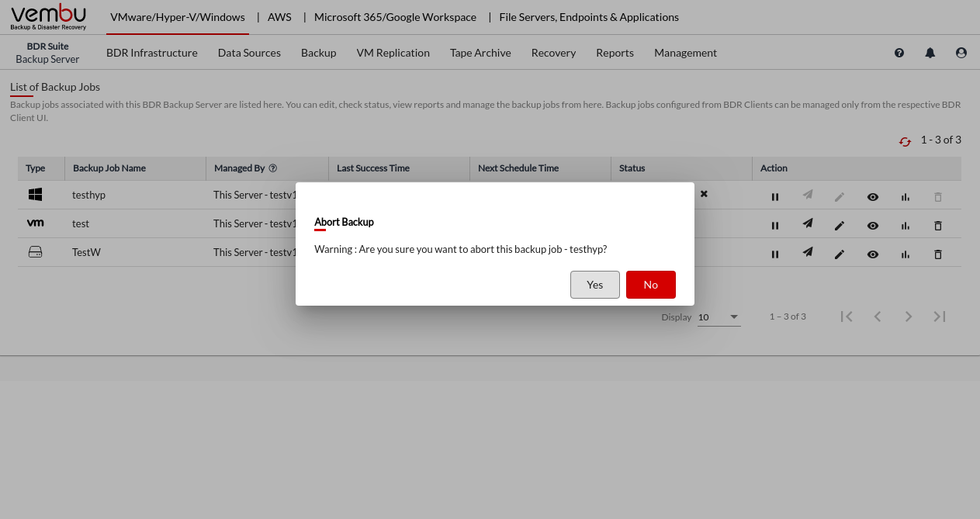Viewport: 980px width, 519px height.
Task: View details of the test job
Action: pos(873,226)
